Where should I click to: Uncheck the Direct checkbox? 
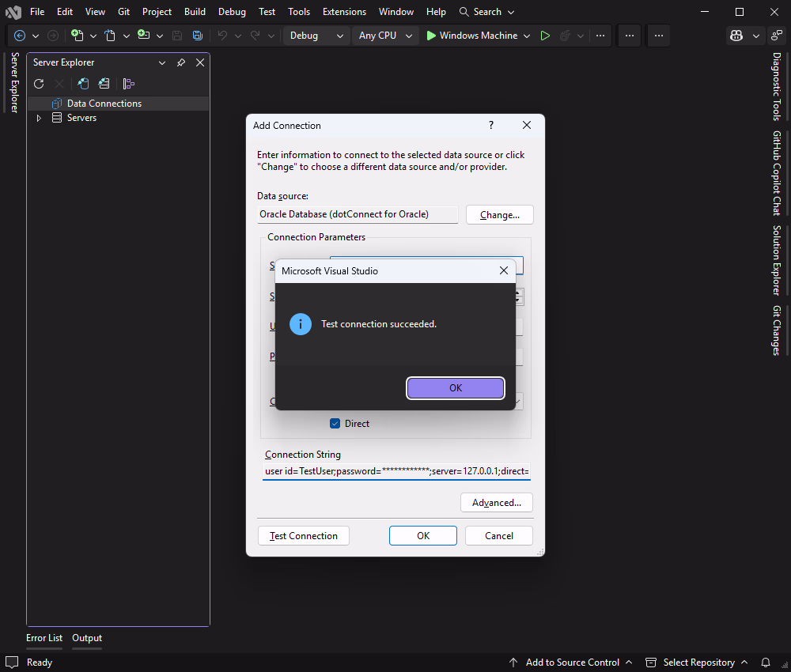pos(335,423)
